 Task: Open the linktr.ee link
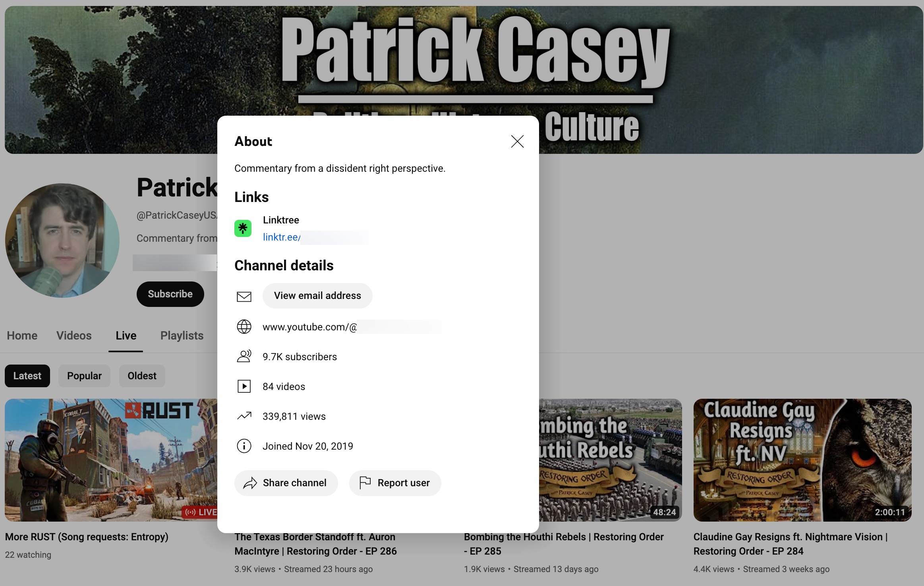[281, 237]
